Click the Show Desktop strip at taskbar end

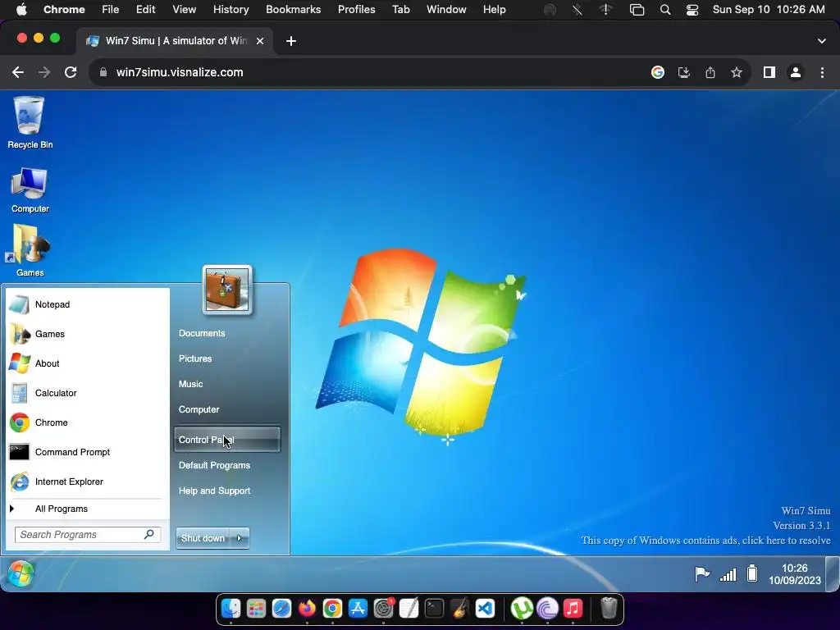[x=832, y=573]
